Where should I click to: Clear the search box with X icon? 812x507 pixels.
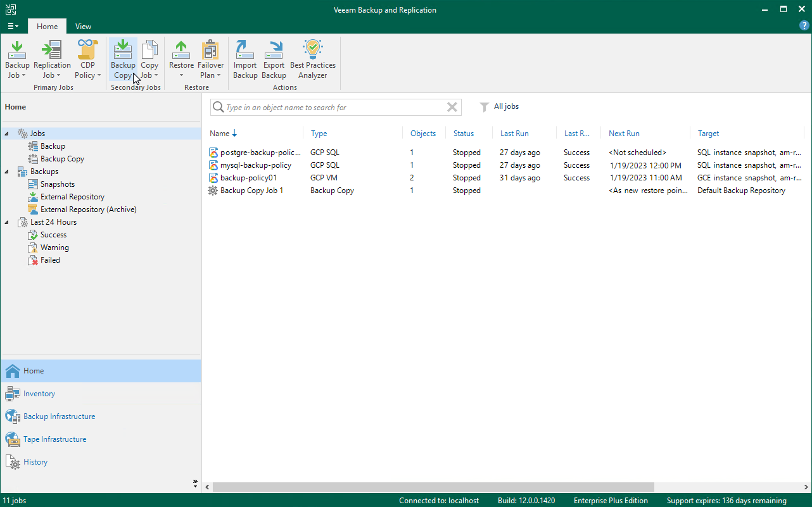click(452, 107)
